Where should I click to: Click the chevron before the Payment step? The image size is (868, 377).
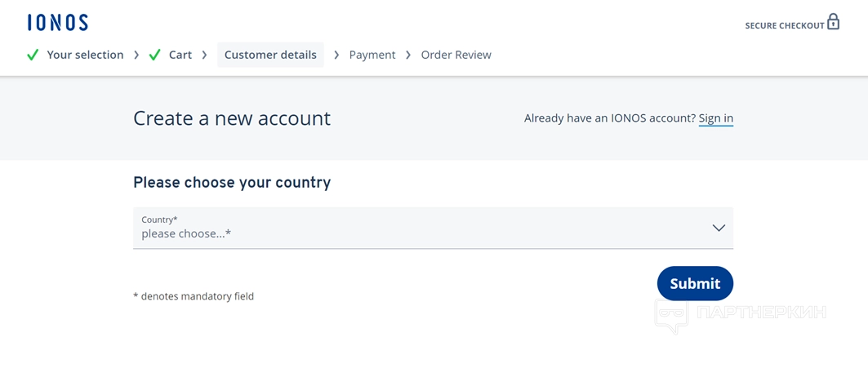[x=336, y=55]
